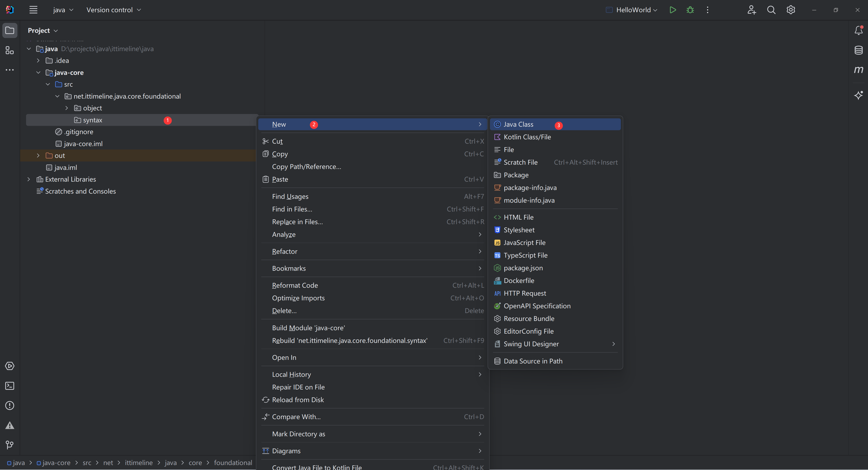Open IDE settings gear icon
The image size is (868, 470).
point(791,10)
